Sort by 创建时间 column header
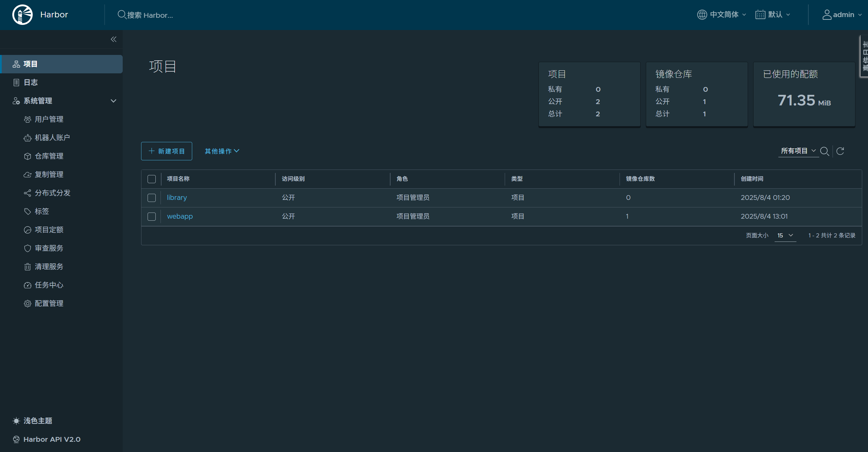The height and width of the screenshot is (452, 868). pos(752,179)
